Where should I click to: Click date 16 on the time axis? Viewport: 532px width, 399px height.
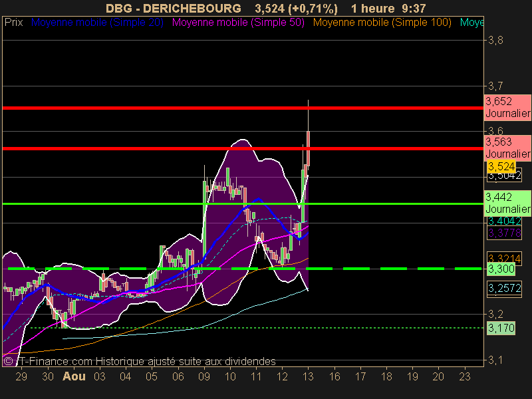coord(335,376)
